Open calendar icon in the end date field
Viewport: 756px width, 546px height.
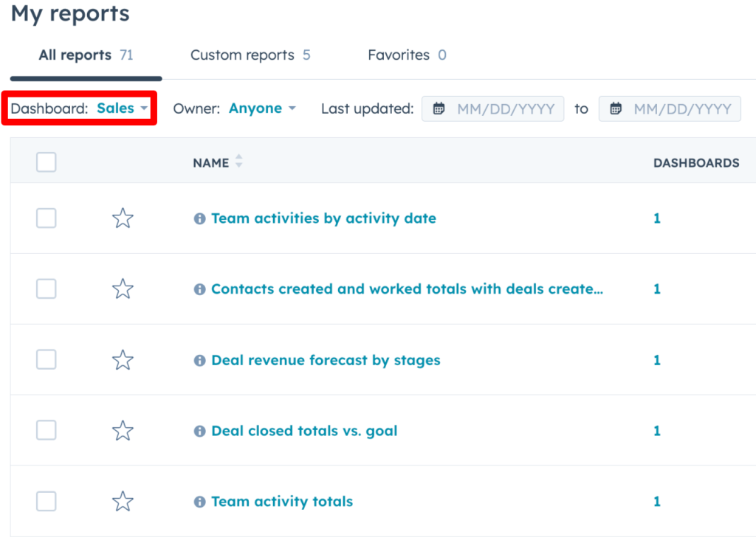pyautogui.click(x=616, y=108)
